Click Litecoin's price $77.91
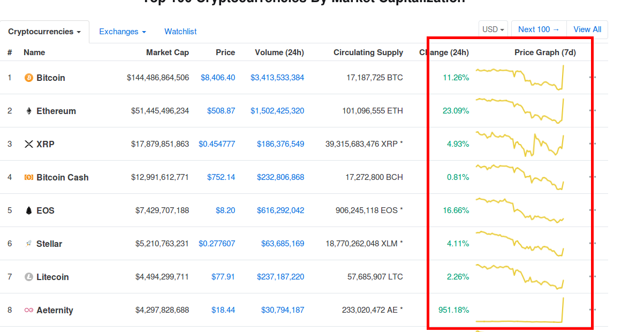 click(x=223, y=277)
